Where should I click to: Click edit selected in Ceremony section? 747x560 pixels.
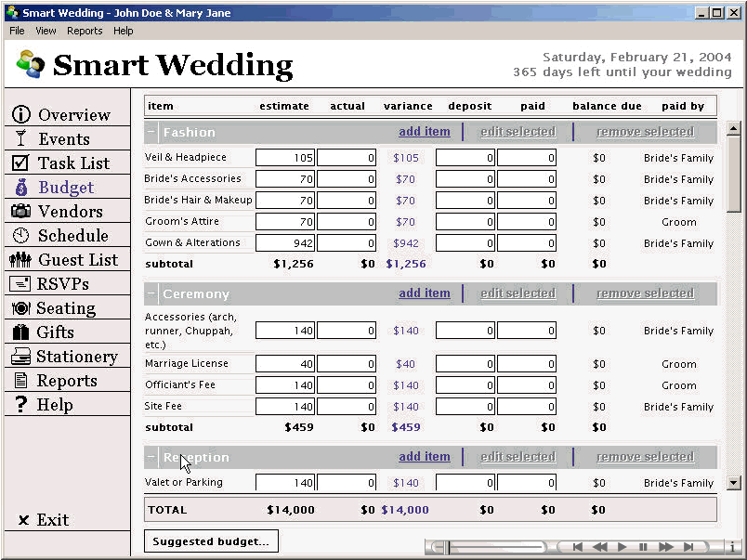518,293
